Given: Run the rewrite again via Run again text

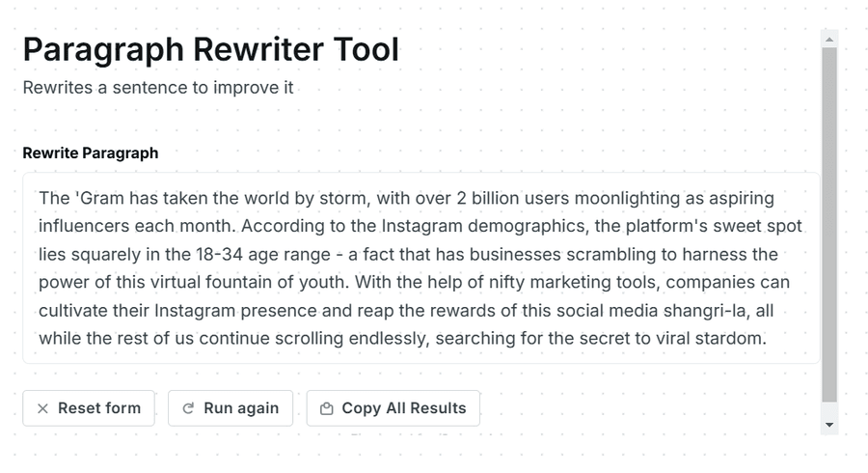Looking at the screenshot, I should pos(241,408).
